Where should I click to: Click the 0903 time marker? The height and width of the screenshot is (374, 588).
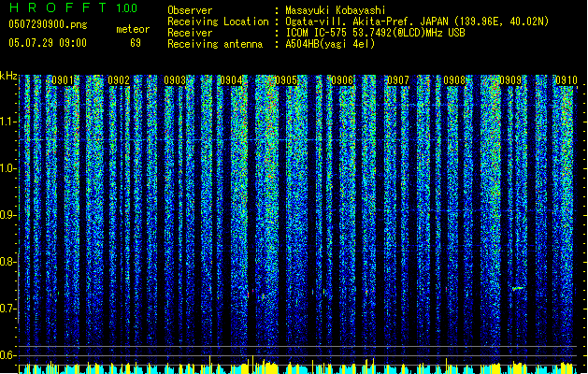(175, 80)
